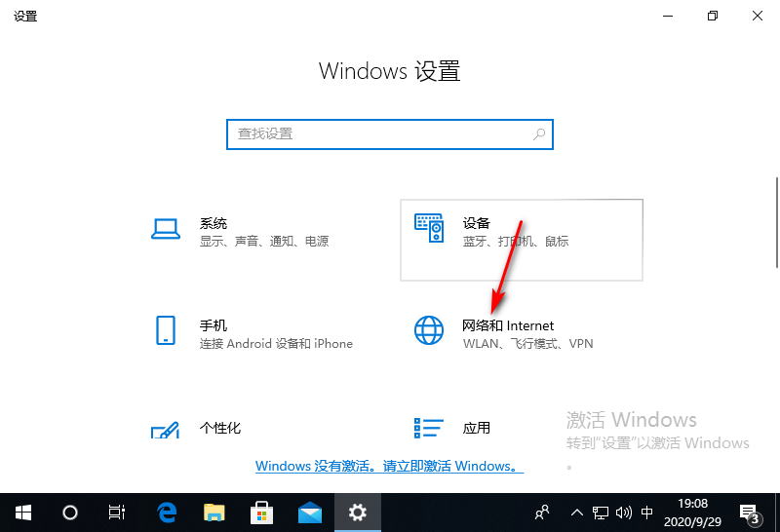Open the Apps list icon
Screen dimensions: 780x532
[428, 428]
